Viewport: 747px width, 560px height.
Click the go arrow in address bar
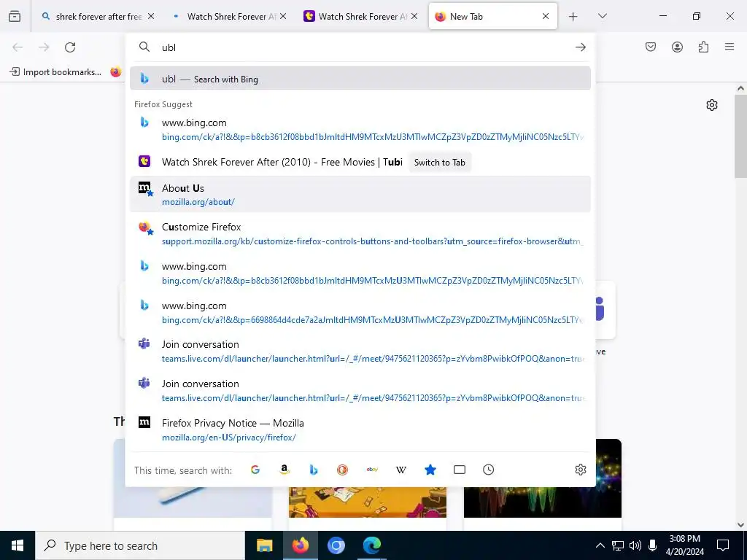[580, 47]
